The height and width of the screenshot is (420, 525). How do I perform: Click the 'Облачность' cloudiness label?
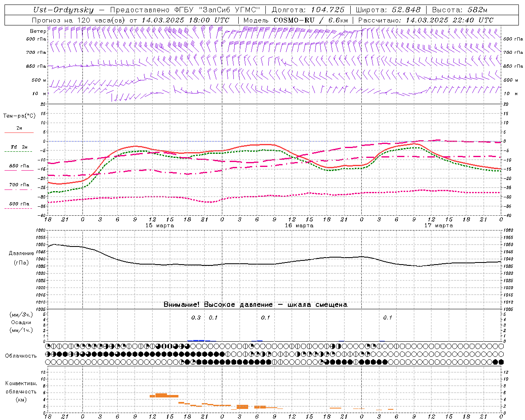[x=21, y=356]
